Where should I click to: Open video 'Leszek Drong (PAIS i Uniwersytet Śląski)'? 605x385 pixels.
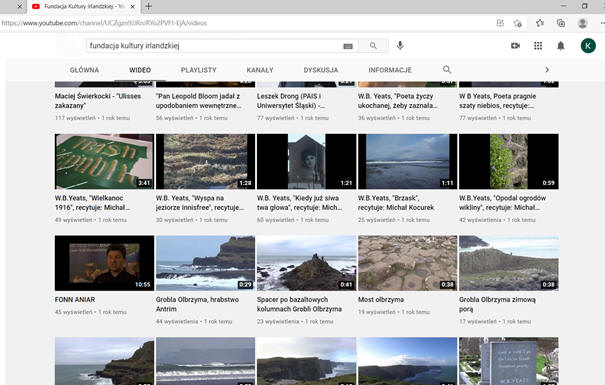click(291, 101)
